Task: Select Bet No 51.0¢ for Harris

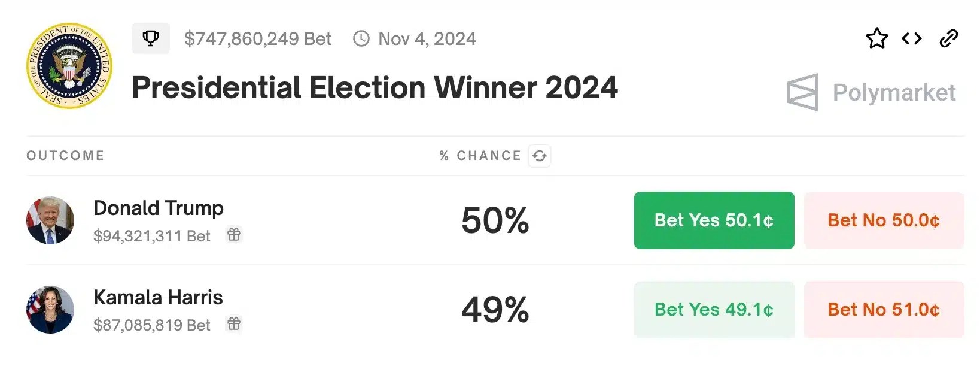Action: (884, 310)
